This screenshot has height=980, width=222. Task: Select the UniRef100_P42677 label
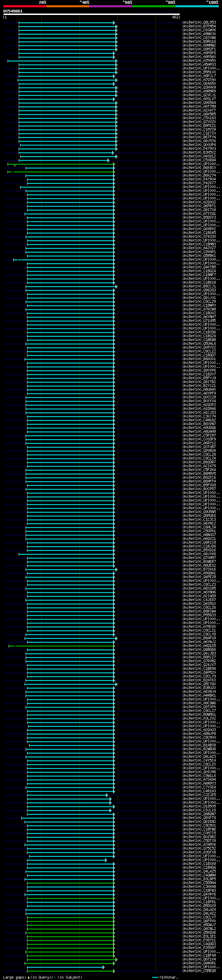tap(199, 183)
